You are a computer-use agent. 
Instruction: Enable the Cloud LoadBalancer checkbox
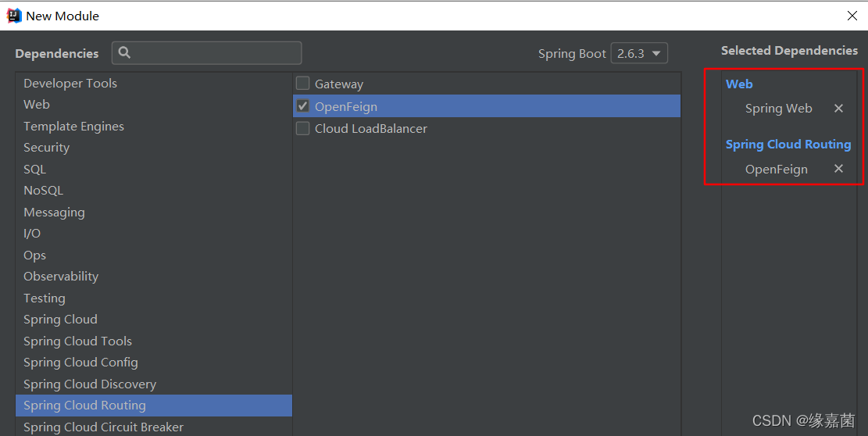click(303, 128)
